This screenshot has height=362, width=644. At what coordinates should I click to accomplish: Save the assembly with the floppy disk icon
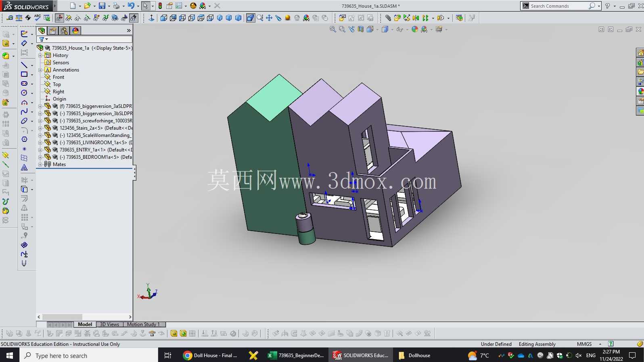coord(102,6)
